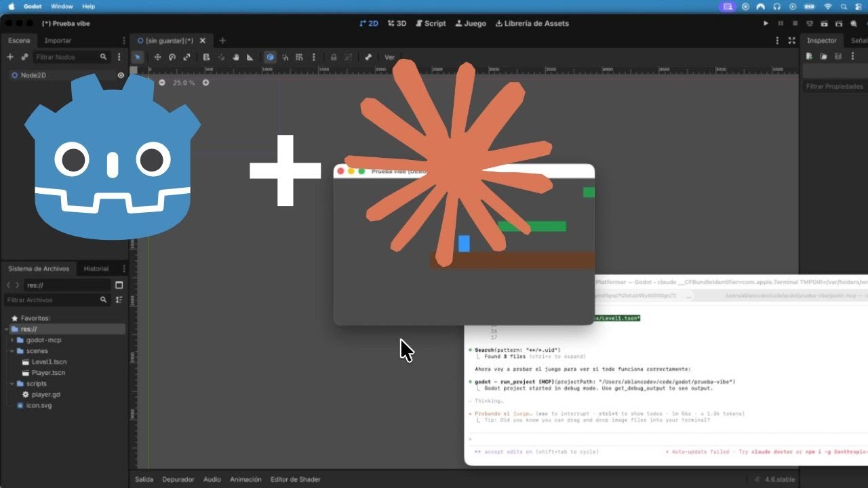Viewport: 868px width, 488px height.
Task: Open the Librería de Assets
Action: pos(532,23)
